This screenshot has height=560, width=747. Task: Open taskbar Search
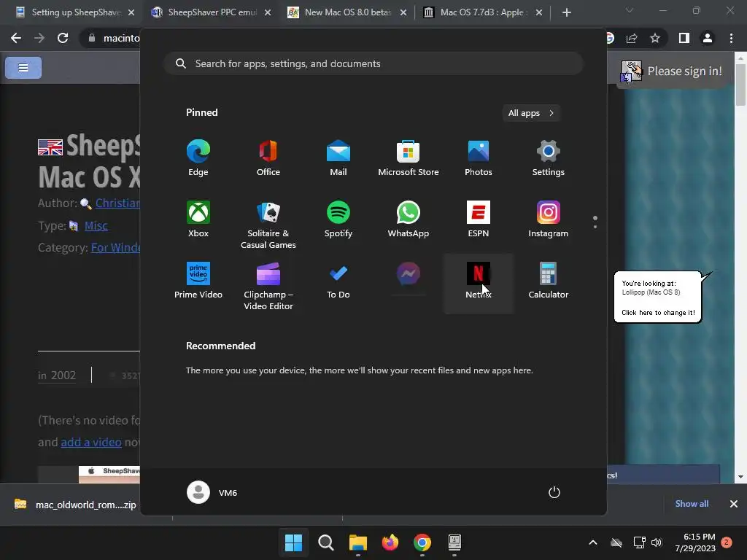[326, 542]
